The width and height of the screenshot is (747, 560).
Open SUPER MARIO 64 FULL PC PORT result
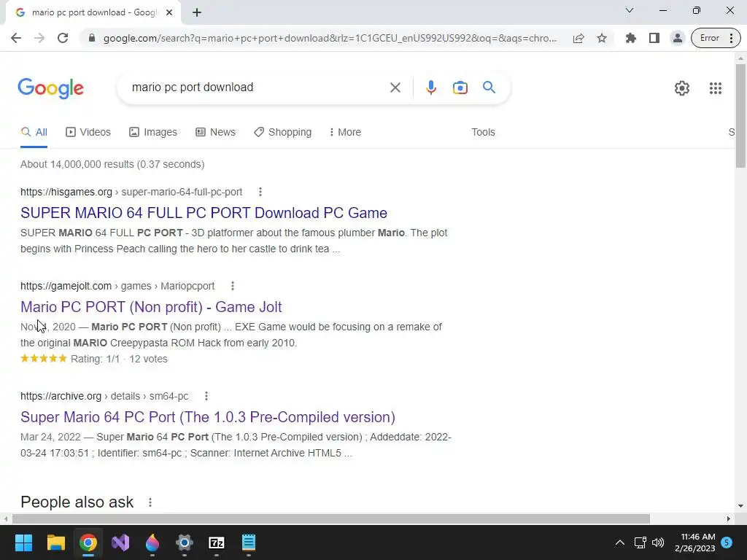click(204, 213)
